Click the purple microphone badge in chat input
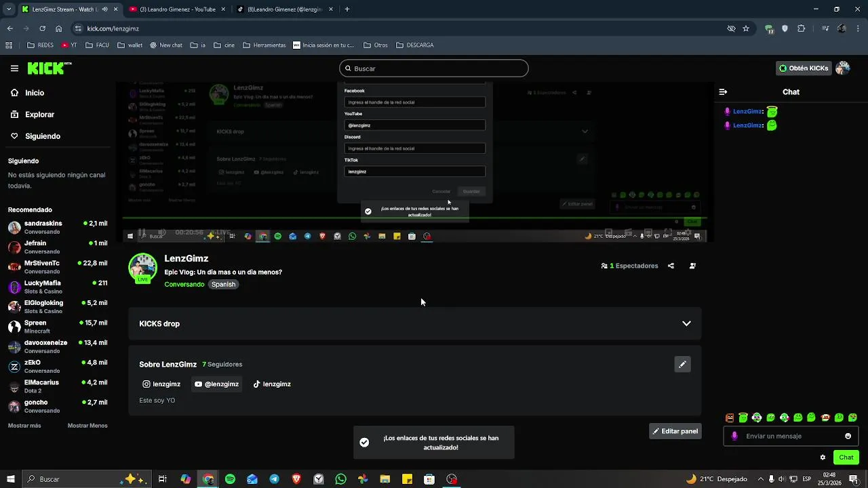 pos(734,436)
